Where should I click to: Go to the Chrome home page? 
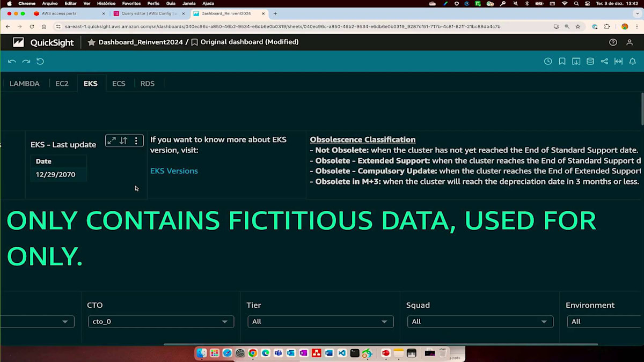(44, 26)
